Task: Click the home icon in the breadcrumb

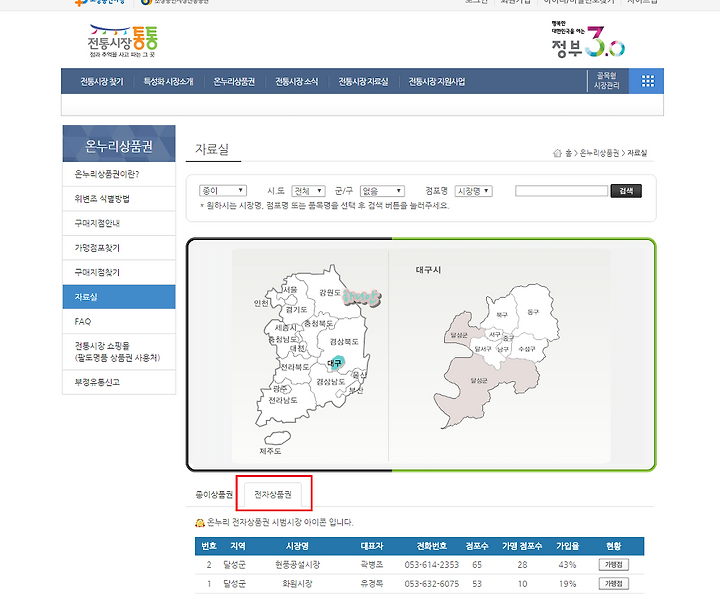Action: tap(557, 153)
